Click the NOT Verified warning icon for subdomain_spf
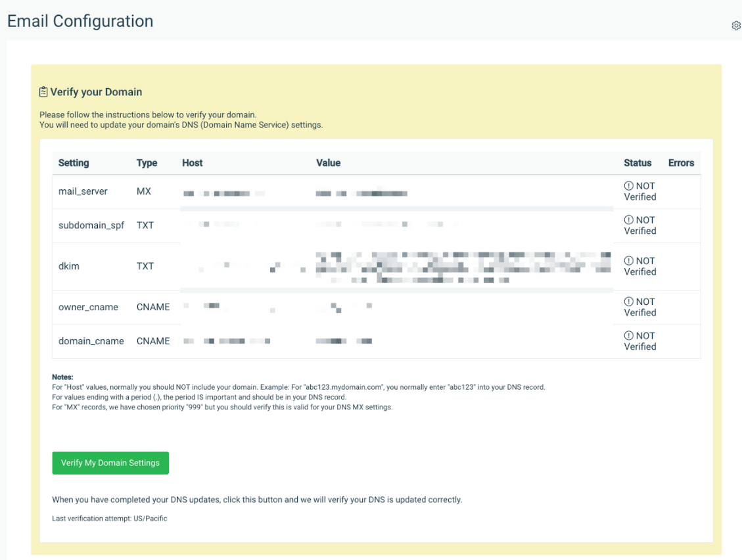 pos(628,220)
